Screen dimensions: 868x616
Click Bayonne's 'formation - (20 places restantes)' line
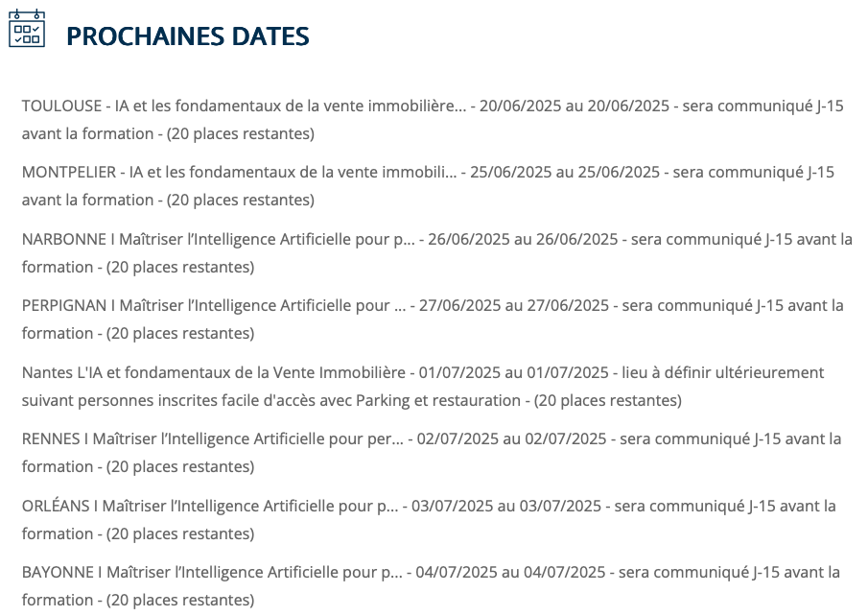coord(138,601)
